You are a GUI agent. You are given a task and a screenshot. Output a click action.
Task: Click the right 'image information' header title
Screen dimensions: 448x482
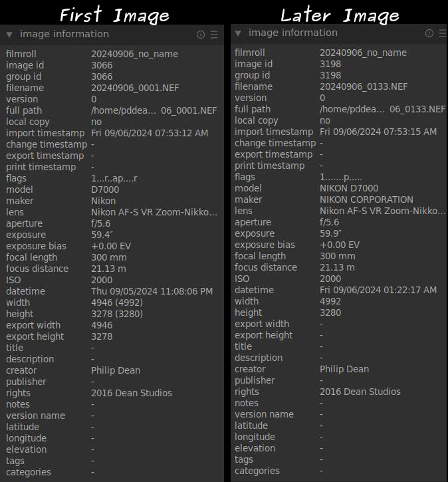292,33
